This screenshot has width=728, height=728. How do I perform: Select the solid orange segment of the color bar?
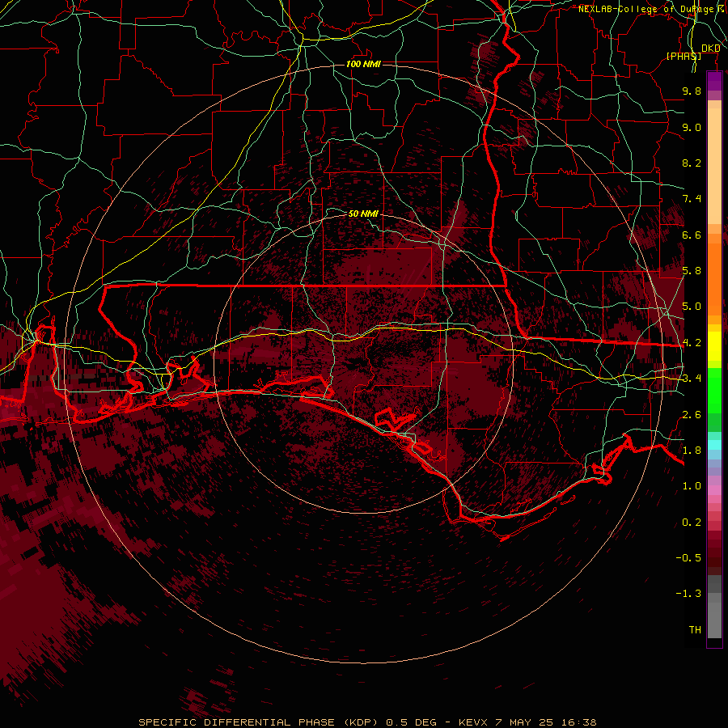tap(714, 278)
